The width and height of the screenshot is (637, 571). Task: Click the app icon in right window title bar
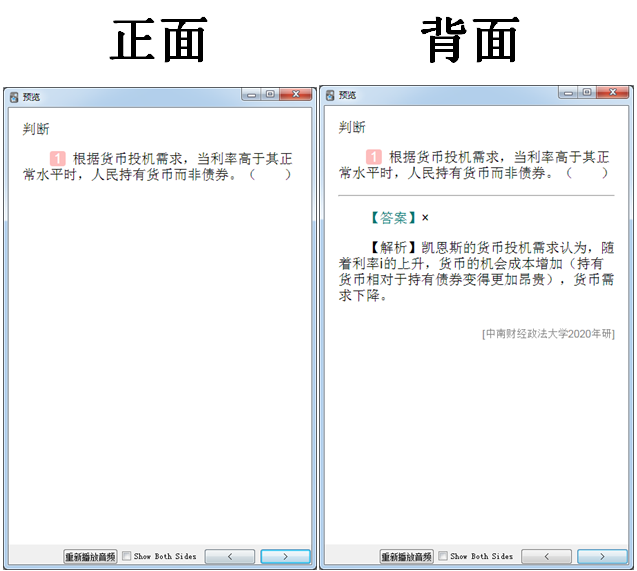330,95
